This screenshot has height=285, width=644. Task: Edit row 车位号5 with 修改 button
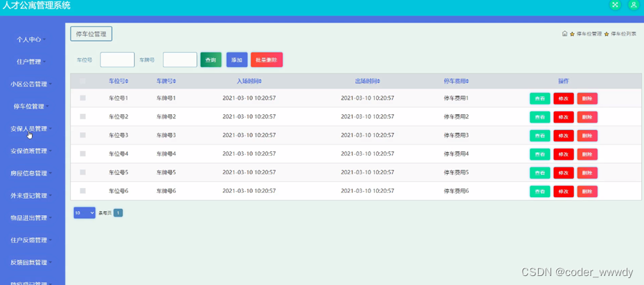564,173
